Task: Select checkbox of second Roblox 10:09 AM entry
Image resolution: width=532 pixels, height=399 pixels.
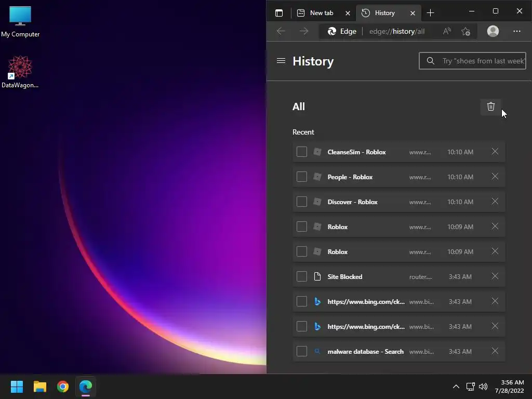Action: click(x=302, y=251)
